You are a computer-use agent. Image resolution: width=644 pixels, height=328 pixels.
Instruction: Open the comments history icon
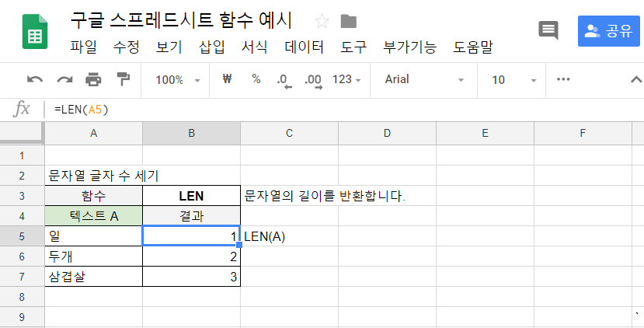[x=548, y=30]
